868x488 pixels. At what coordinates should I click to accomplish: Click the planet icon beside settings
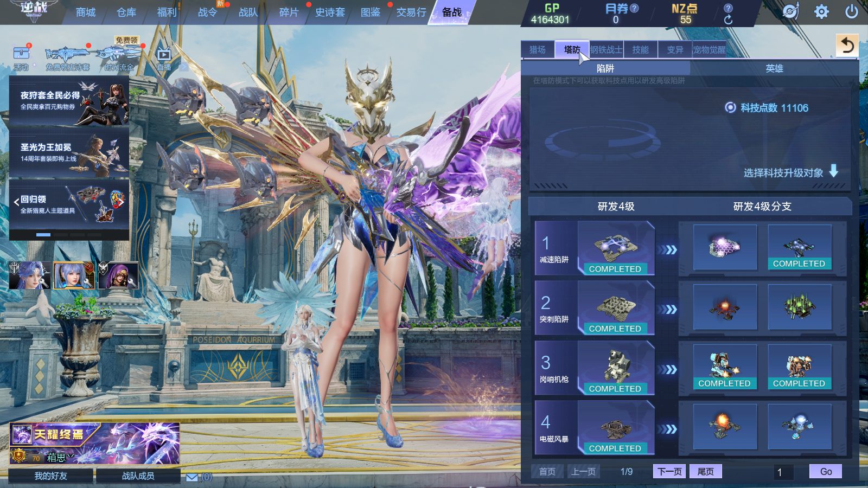coord(790,11)
